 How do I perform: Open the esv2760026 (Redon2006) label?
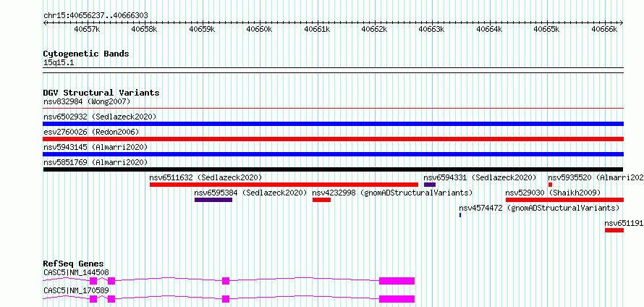click(91, 132)
